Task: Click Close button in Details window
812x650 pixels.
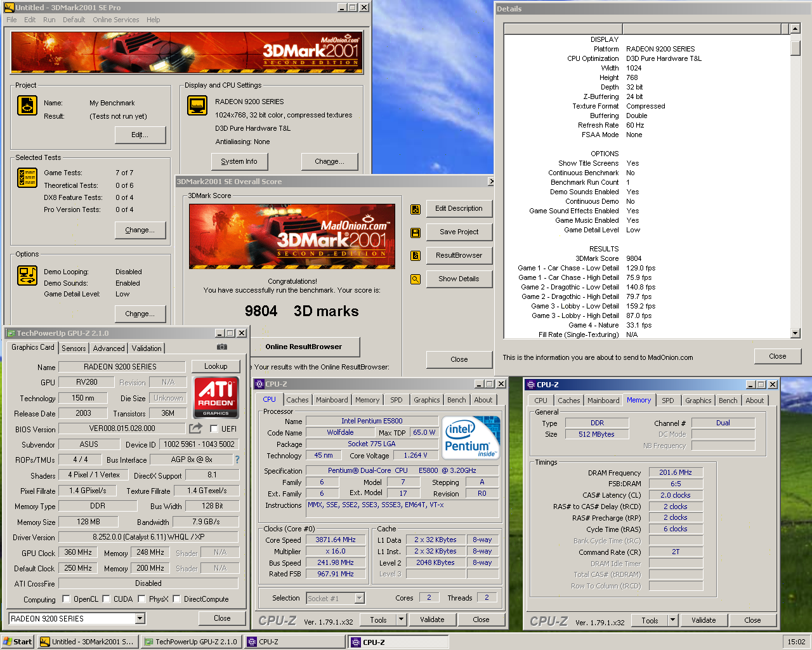Action: pos(778,356)
